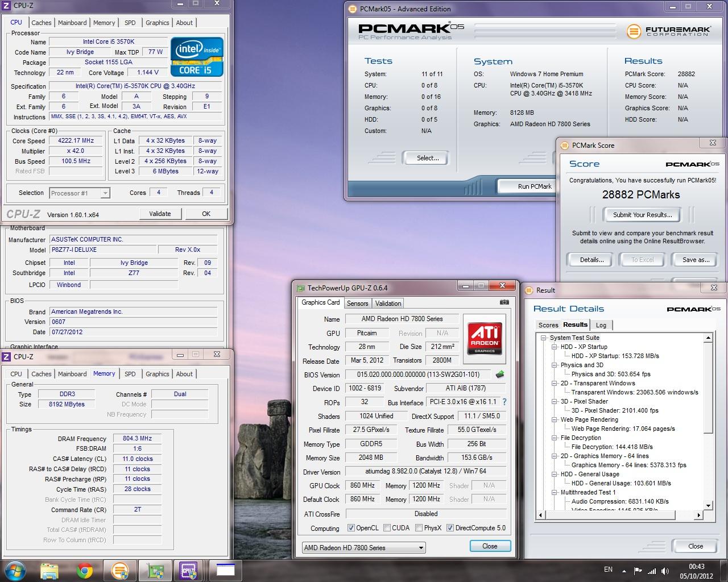Screen dimensions: 728x582
Task: Toggle the PhysX checkbox
Action: tap(419, 528)
